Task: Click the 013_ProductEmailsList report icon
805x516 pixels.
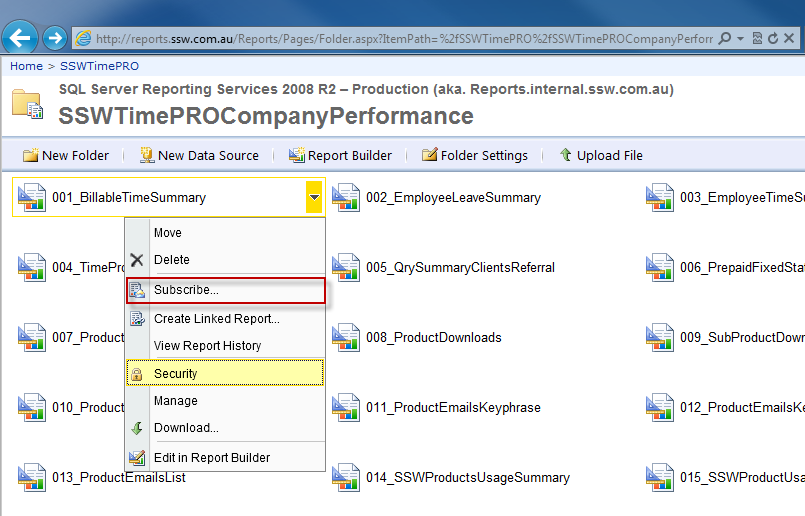Action: click(x=32, y=478)
